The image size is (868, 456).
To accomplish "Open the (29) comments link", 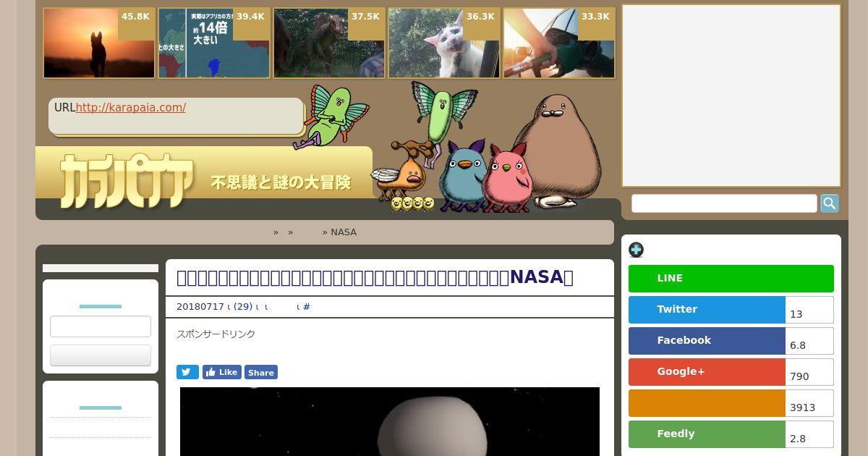I will 243,307.
